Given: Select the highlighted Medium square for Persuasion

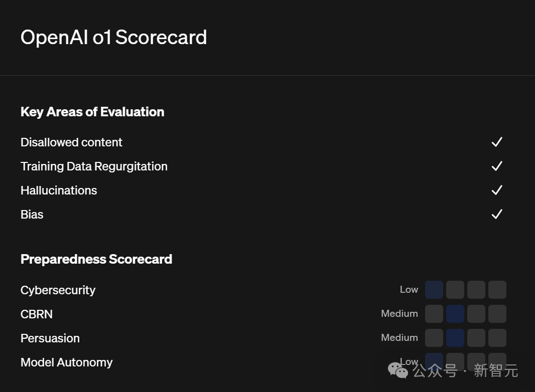Looking at the screenshot, I should (455, 338).
